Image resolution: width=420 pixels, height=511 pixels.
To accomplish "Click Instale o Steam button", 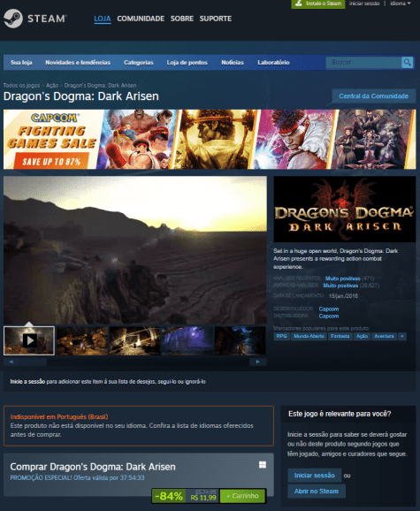I will [318, 4].
